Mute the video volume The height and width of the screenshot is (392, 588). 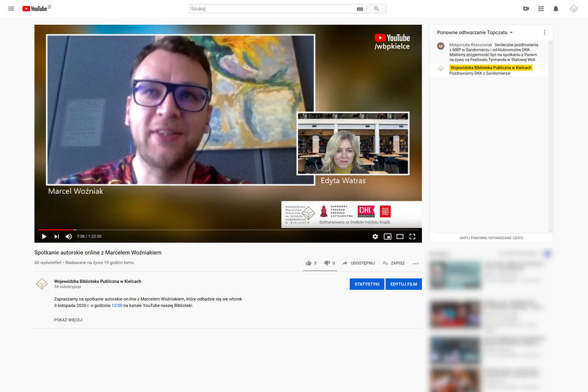69,237
